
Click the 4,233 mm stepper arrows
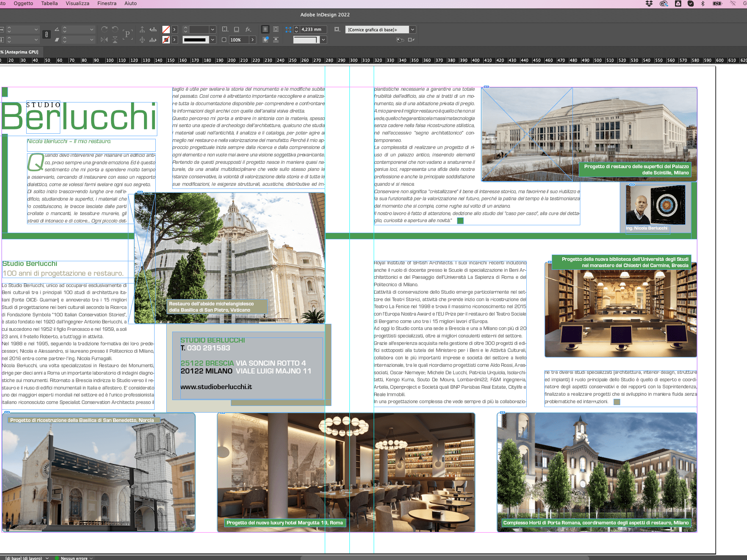296,29
